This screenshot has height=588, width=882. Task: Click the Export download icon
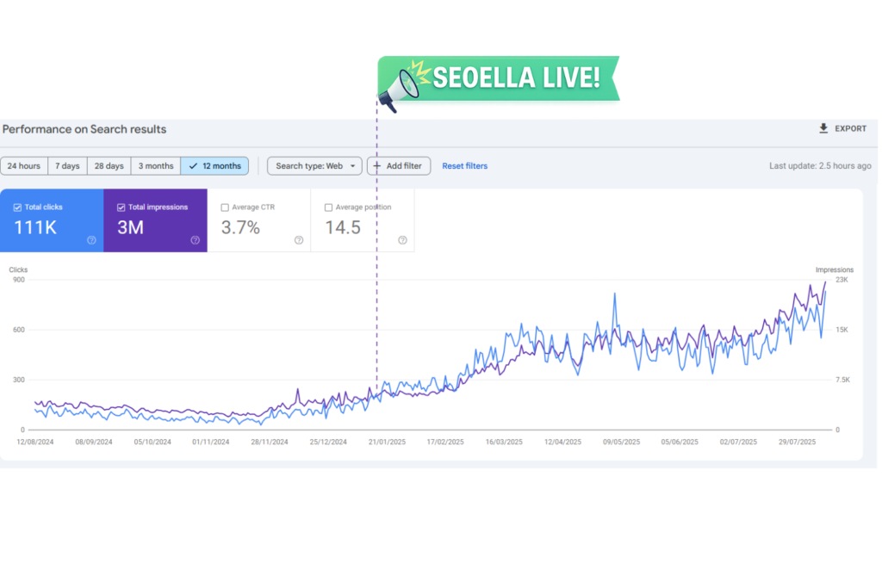click(823, 128)
